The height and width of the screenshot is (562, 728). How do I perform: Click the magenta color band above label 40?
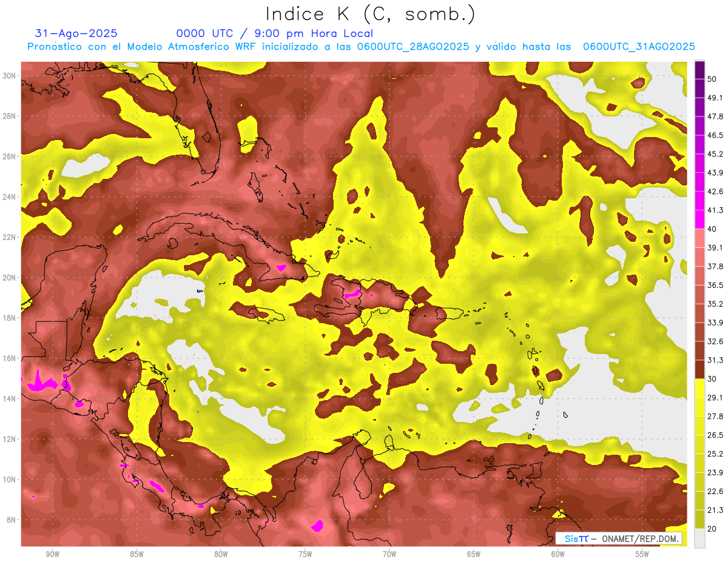(699, 219)
